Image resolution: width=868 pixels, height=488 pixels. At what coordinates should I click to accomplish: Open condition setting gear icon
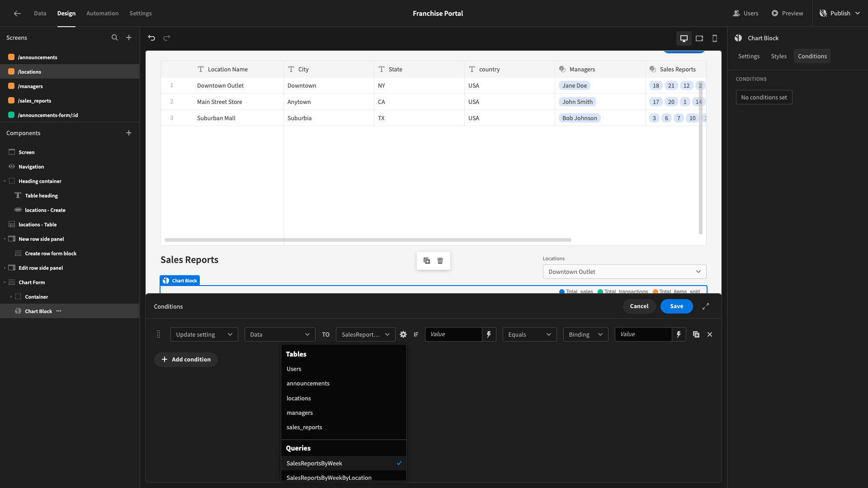(x=403, y=334)
